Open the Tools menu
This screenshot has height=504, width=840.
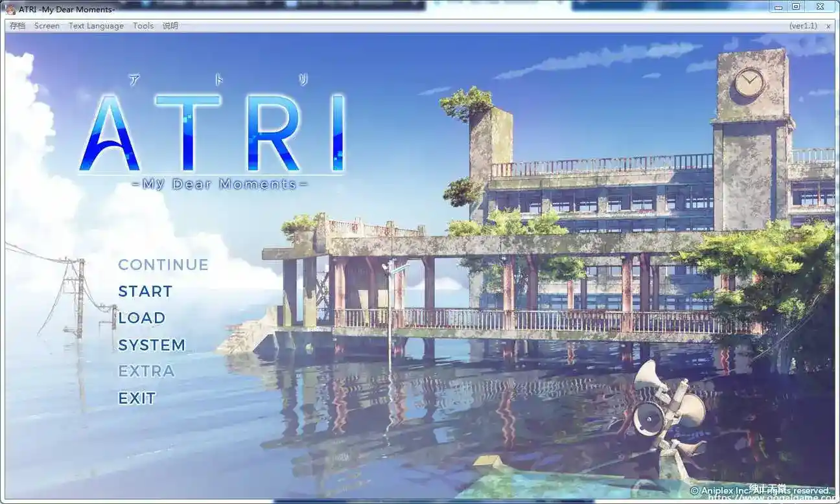[x=143, y=25]
